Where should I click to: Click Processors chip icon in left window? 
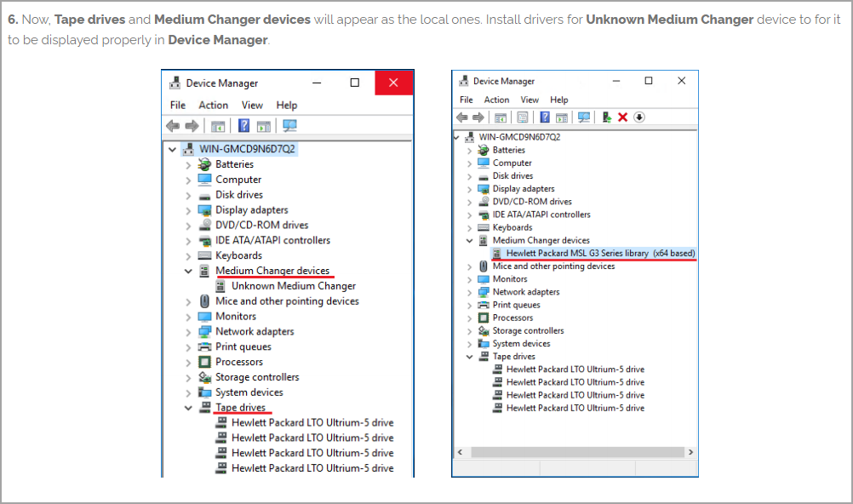pyautogui.click(x=204, y=362)
